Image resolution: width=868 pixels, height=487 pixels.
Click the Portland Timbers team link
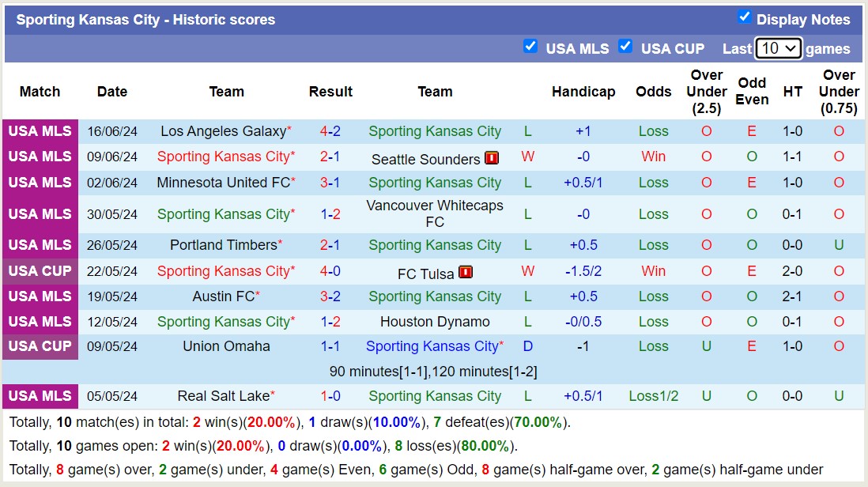[x=224, y=245]
